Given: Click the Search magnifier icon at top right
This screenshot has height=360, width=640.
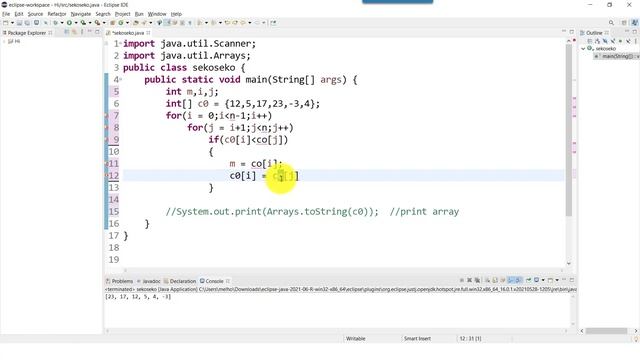Looking at the screenshot, I should [611, 23].
